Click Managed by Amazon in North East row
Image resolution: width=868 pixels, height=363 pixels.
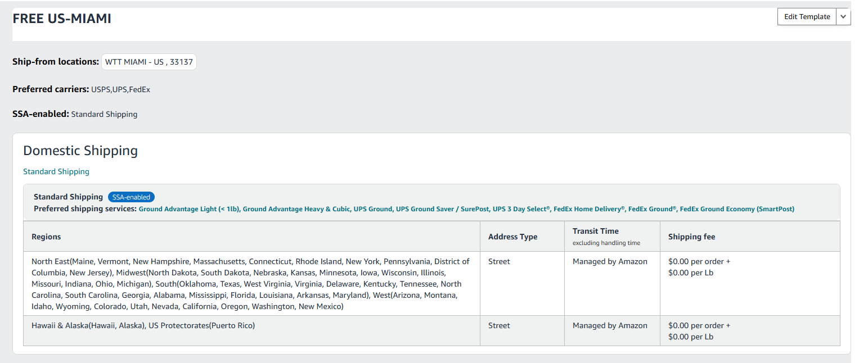point(610,261)
